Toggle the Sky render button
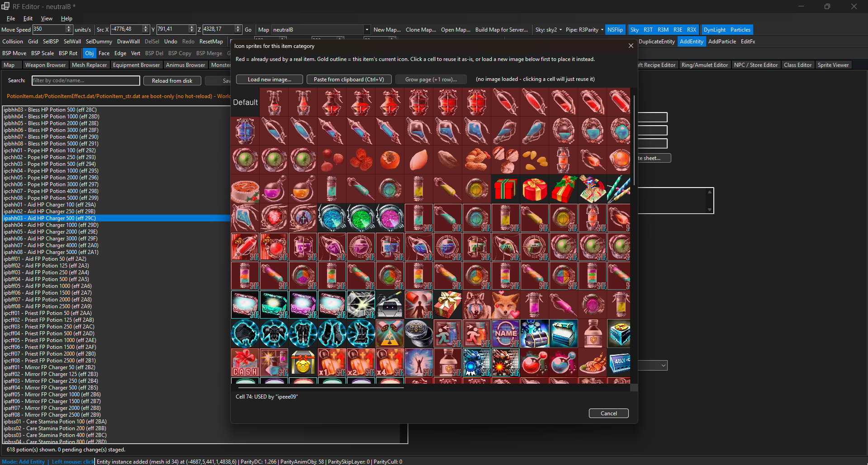Image resolution: width=868 pixels, height=465 pixels. (x=634, y=30)
